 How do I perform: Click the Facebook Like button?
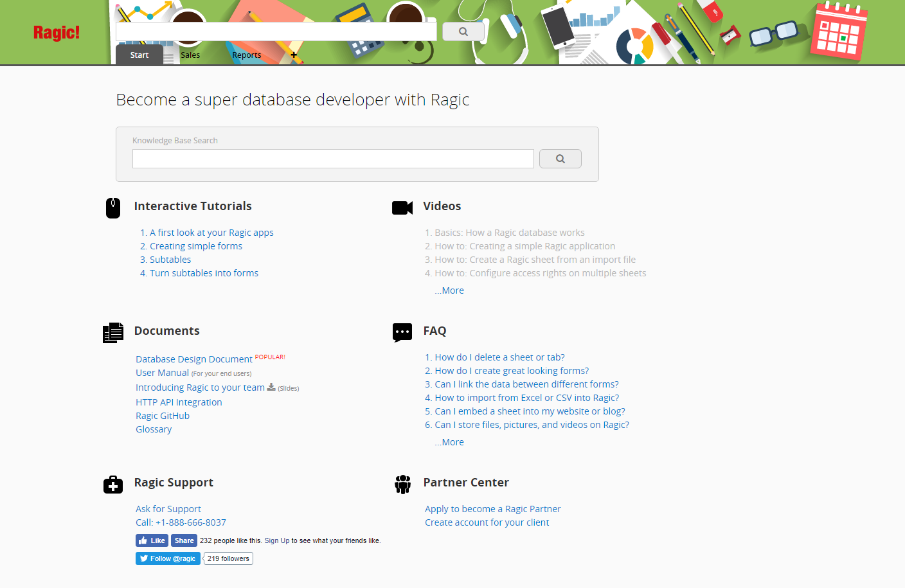tap(152, 540)
